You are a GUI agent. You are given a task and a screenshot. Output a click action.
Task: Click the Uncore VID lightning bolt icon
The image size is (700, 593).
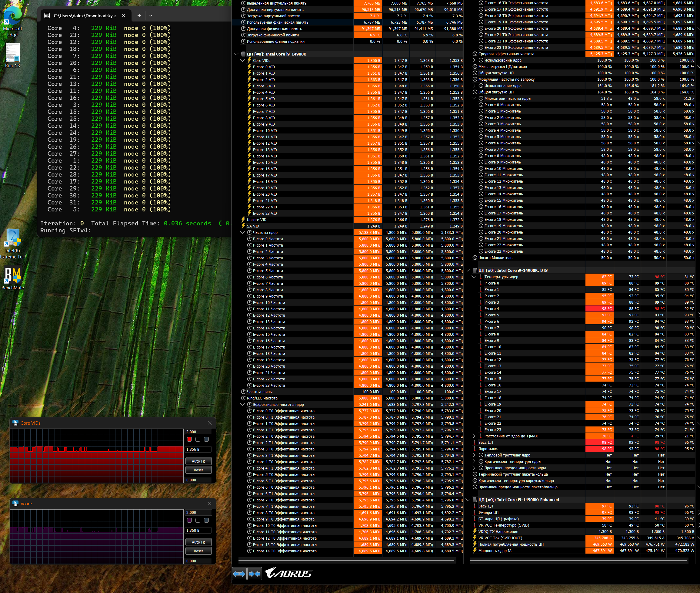click(x=243, y=220)
